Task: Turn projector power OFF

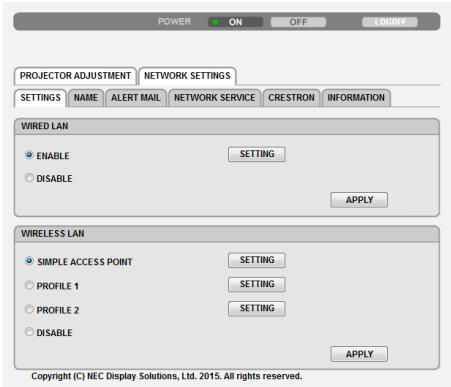Action: pos(298,22)
